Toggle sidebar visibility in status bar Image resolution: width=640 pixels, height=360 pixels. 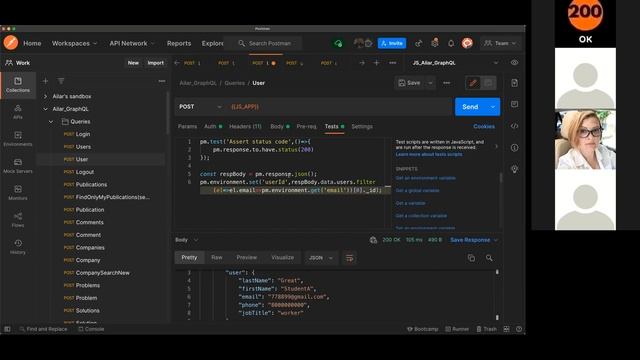[x=7, y=329]
